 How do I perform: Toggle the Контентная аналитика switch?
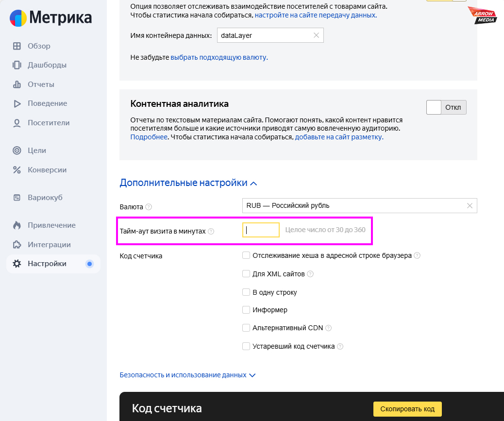pos(446,107)
